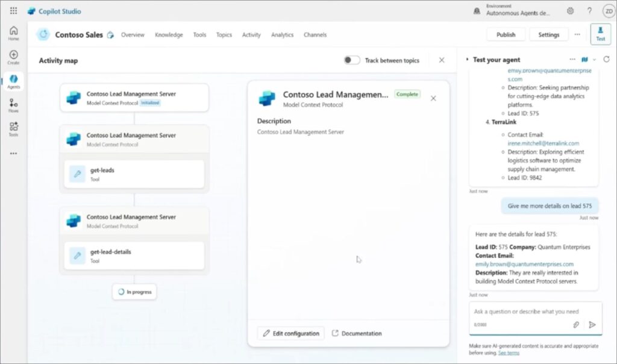The width and height of the screenshot is (617, 364).
Task: Open the sidebar more options ellipsis
Action: [13, 154]
